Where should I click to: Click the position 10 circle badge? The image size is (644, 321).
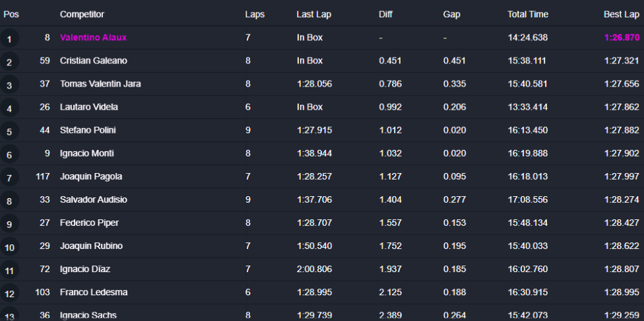point(9,248)
